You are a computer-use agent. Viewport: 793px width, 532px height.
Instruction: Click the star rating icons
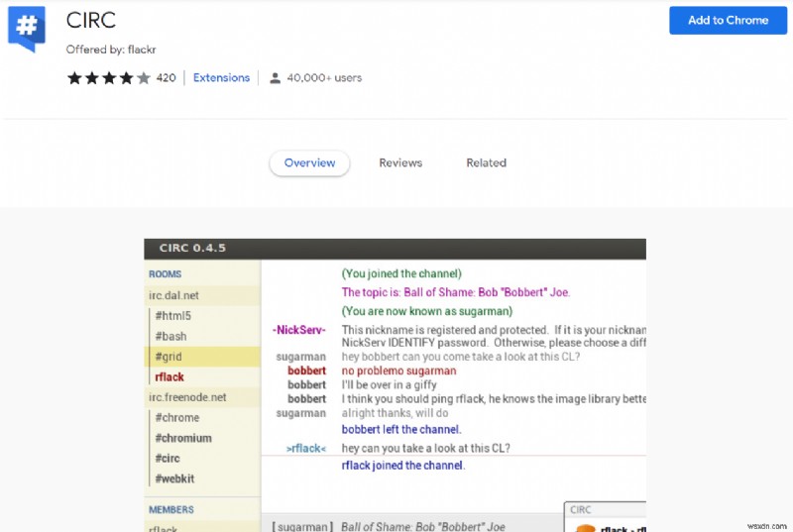(x=109, y=77)
